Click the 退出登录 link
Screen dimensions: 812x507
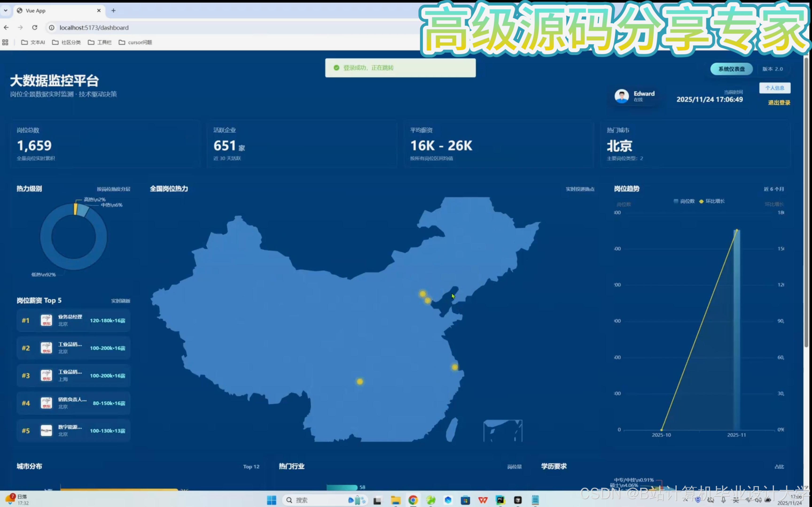pos(779,103)
